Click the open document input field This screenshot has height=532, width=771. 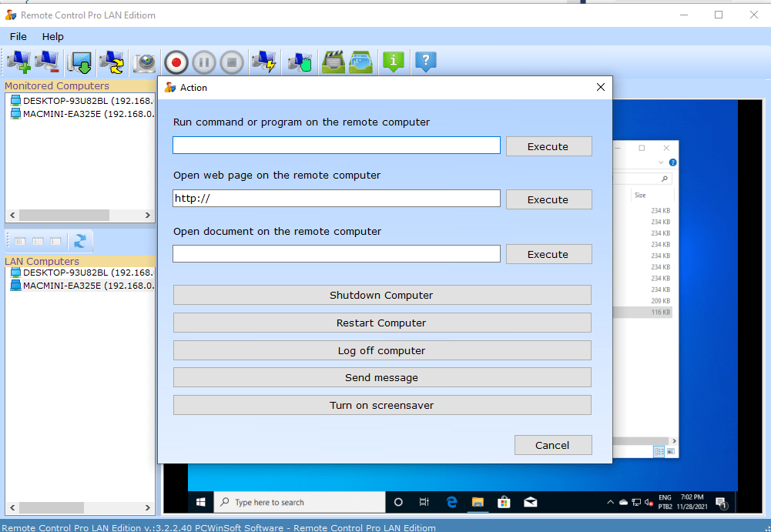click(x=337, y=254)
